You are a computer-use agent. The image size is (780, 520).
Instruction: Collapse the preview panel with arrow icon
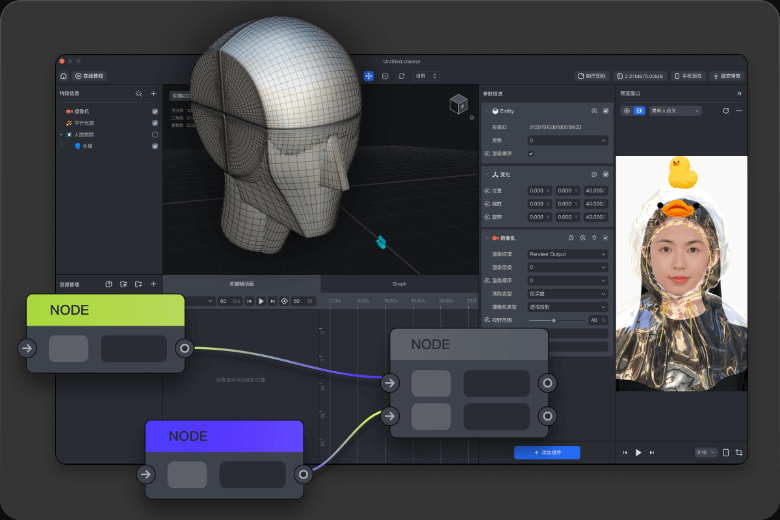[x=739, y=93]
